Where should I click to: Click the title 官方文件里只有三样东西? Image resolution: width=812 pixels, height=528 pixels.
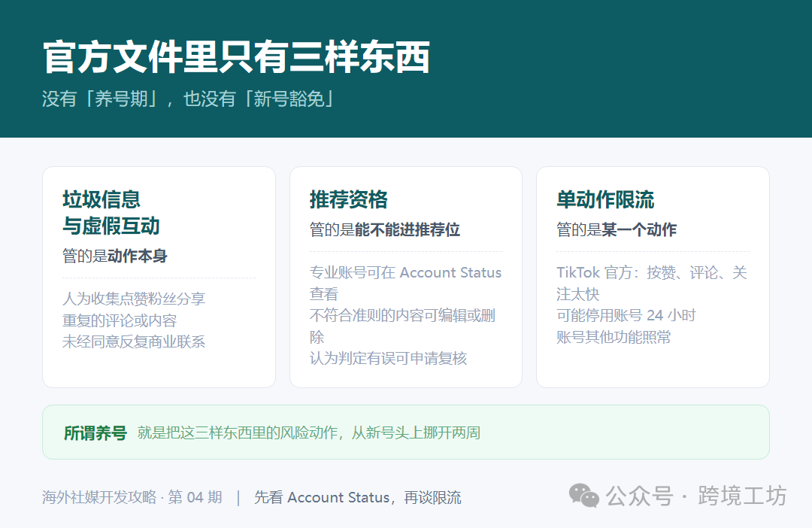236,57
